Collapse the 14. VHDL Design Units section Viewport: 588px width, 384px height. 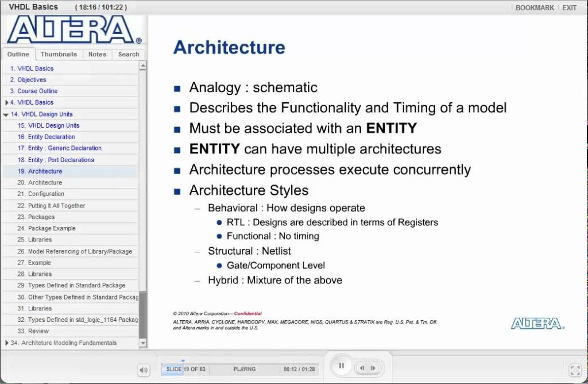pos(6,114)
